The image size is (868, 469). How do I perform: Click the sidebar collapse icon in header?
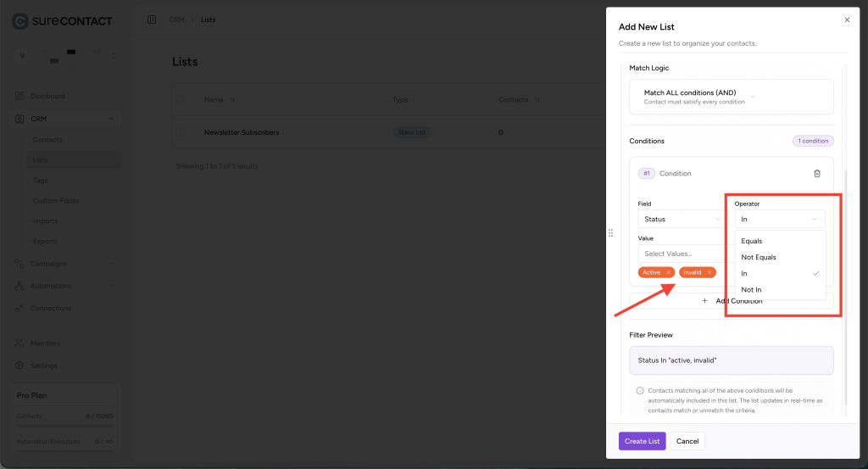click(152, 20)
